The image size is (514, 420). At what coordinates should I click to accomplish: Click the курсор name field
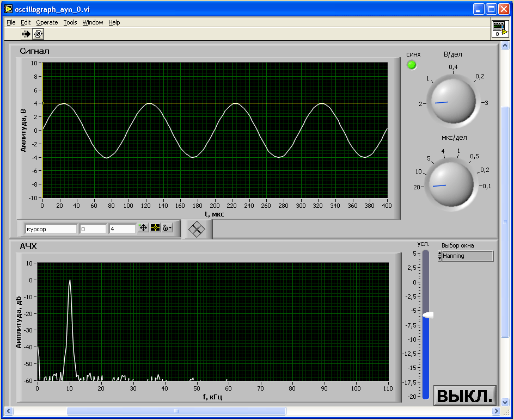[51, 229]
